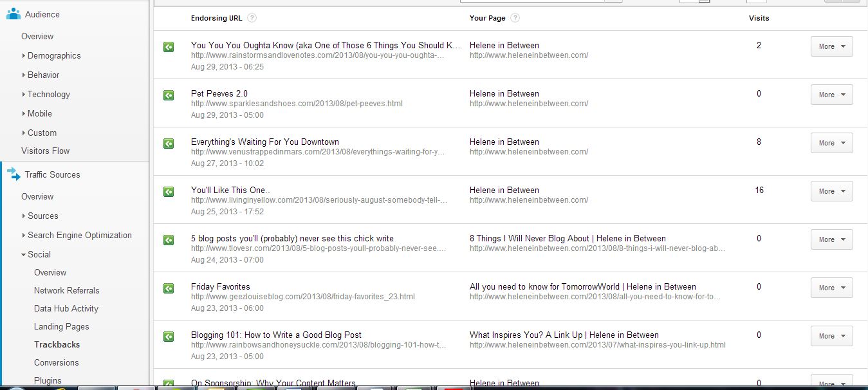Click the Visits column header

coord(759,18)
